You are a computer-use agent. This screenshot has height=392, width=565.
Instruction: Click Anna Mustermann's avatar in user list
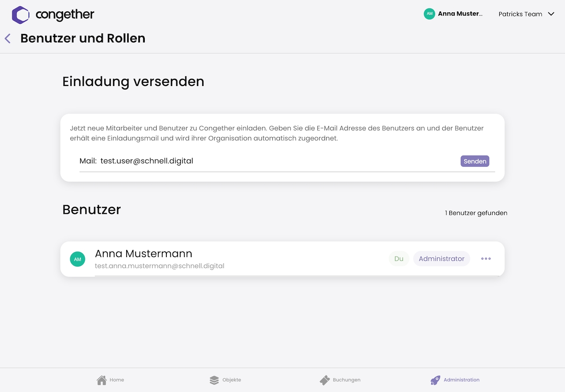point(78,259)
